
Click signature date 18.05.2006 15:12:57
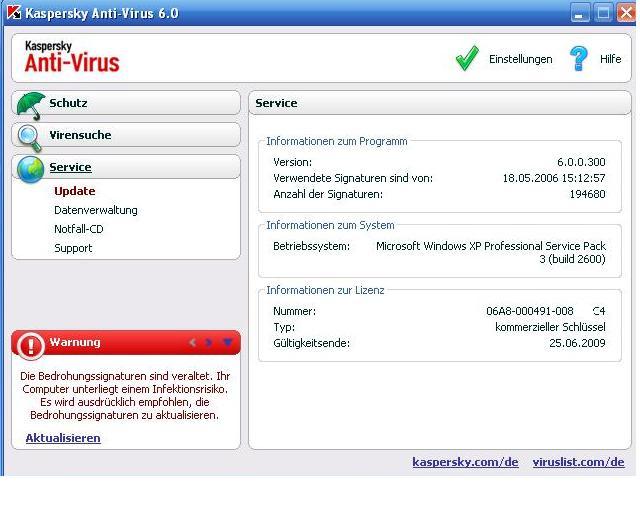(554, 178)
